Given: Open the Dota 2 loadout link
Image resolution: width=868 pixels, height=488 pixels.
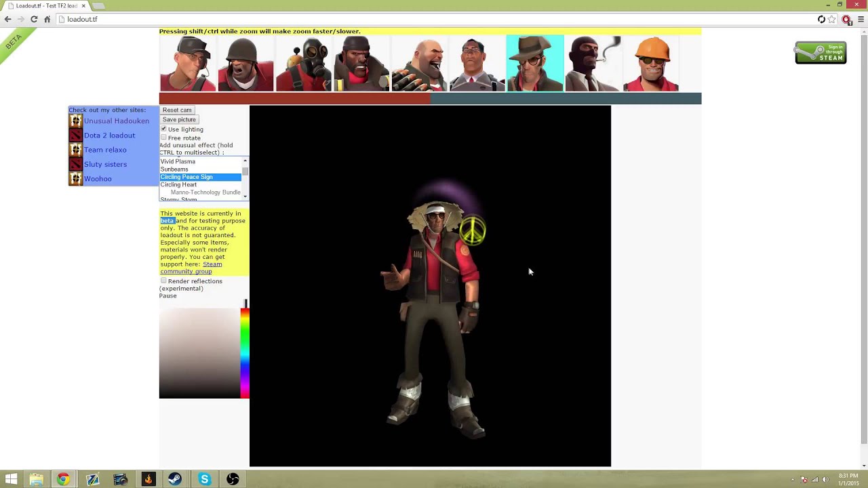Looking at the screenshot, I should (109, 136).
